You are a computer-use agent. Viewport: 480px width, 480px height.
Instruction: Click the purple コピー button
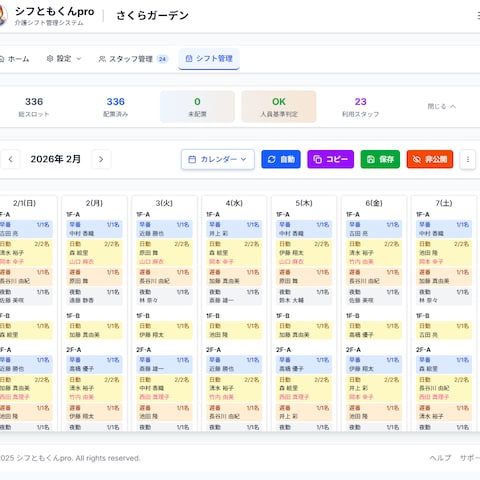pyautogui.click(x=330, y=159)
